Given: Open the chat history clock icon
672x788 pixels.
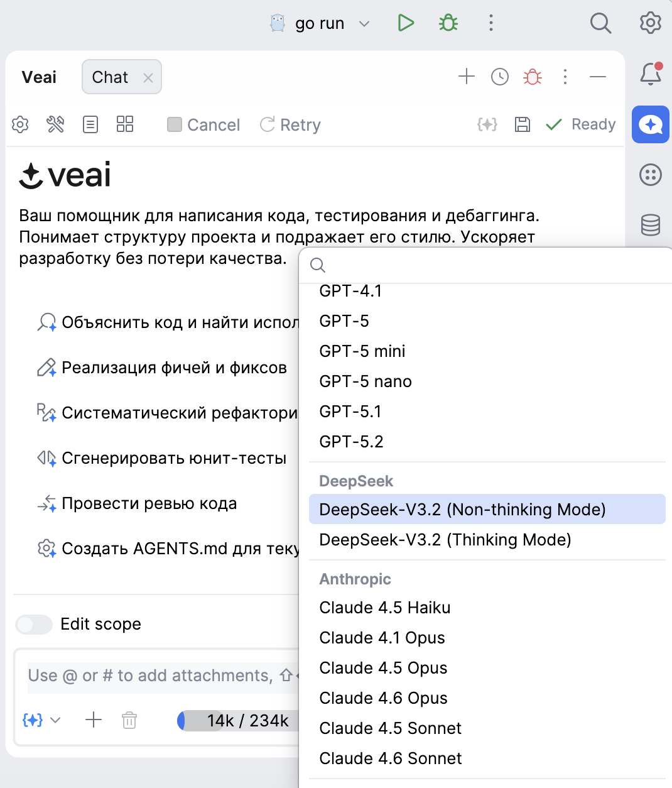Looking at the screenshot, I should click(499, 77).
